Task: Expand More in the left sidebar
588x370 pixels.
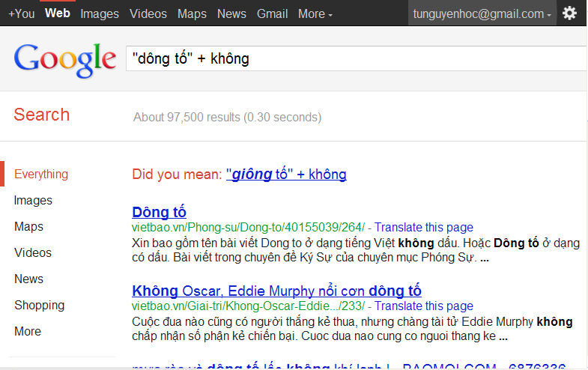Action: tap(28, 331)
